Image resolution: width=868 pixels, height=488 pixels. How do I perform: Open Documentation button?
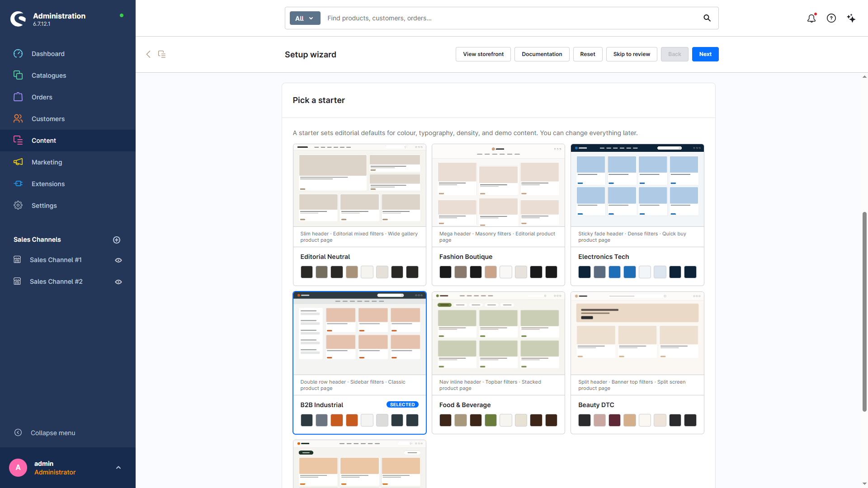click(x=542, y=54)
